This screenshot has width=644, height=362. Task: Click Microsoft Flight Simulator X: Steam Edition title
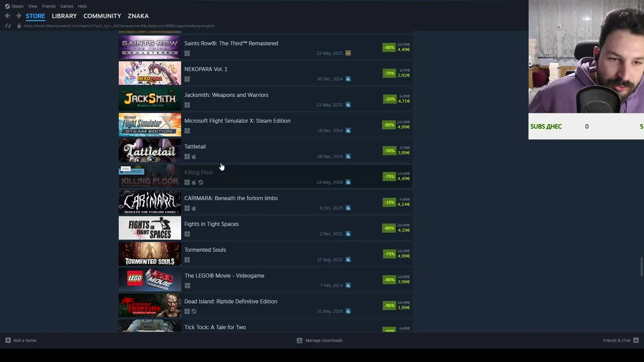pos(237,121)
